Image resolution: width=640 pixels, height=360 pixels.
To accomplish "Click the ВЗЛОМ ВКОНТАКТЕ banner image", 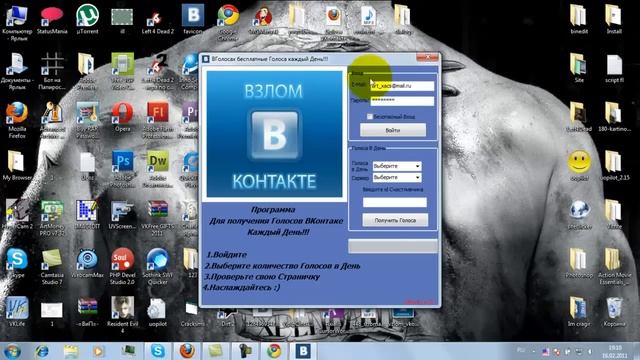I will pos(274,134).
